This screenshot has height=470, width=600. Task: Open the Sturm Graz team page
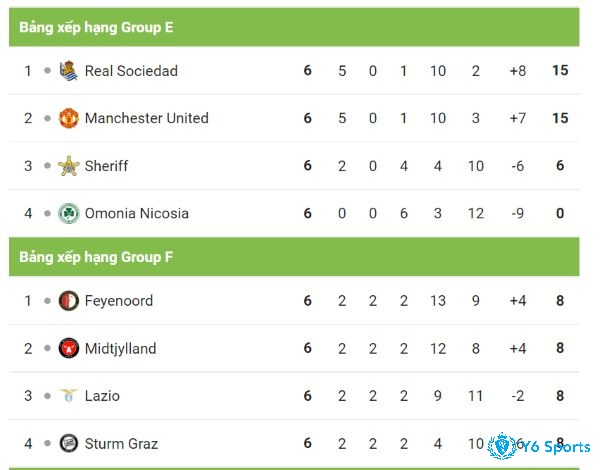(121, 444)
